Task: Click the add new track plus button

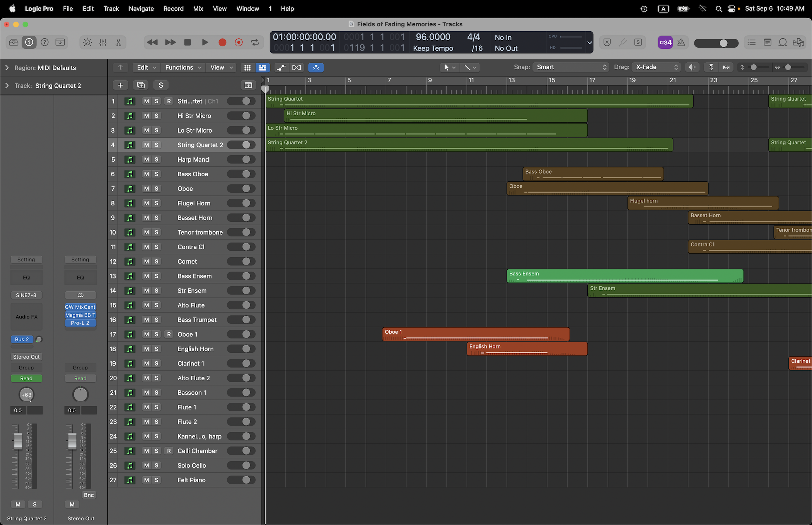Action: coord(120,85)
